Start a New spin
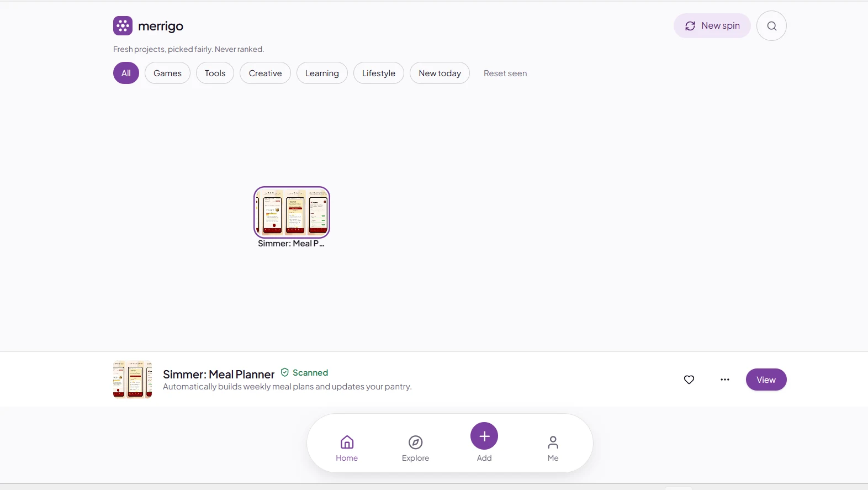This screenshot has height=490, width=868. [x=712, y=26]
